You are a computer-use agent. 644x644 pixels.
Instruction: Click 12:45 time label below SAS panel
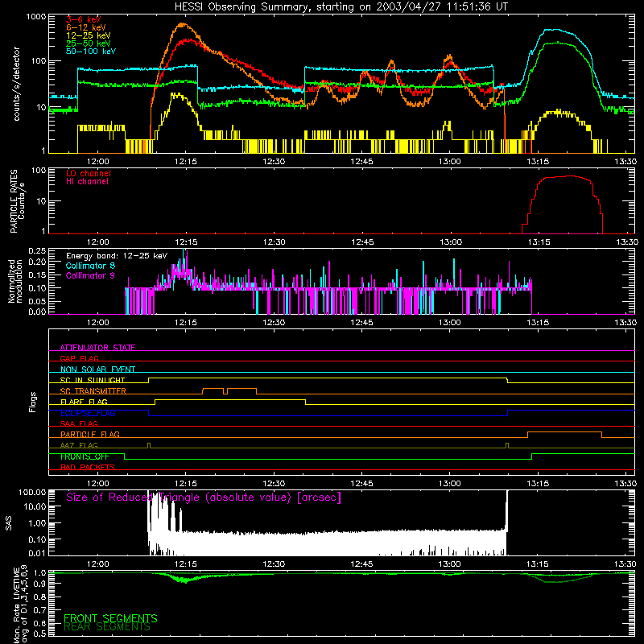tap(361, 564)
